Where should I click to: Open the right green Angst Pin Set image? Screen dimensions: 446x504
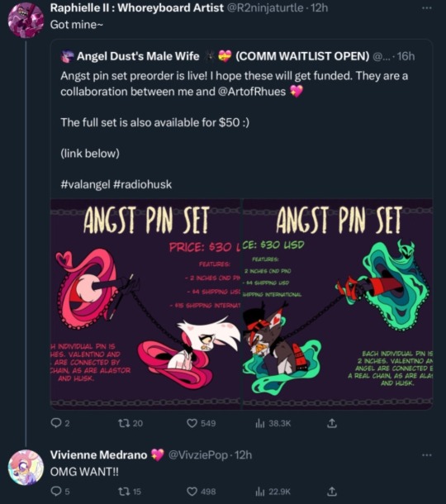click(x=338, y=304)
